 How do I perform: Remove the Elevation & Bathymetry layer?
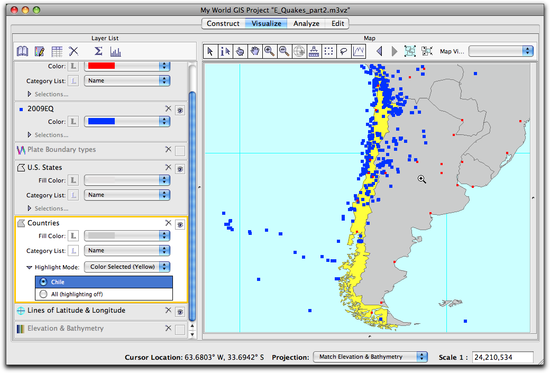[168, 328]
